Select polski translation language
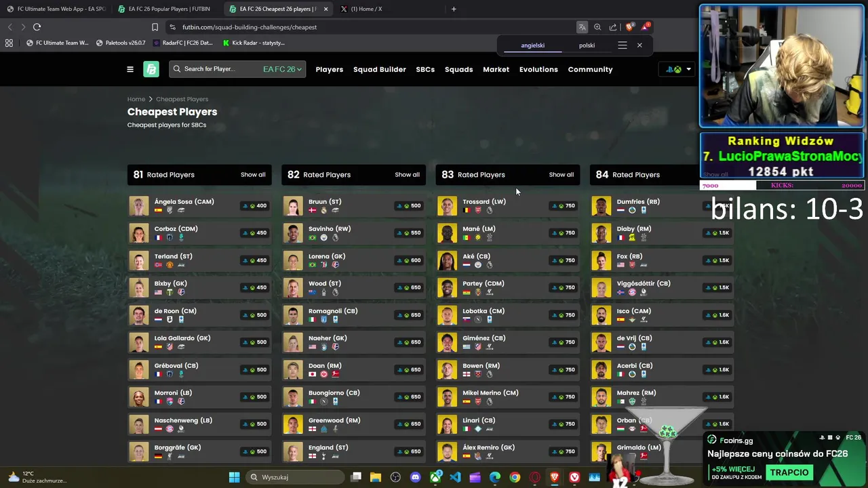The height and width of the screenshot is (488, 868). (587, 45)
